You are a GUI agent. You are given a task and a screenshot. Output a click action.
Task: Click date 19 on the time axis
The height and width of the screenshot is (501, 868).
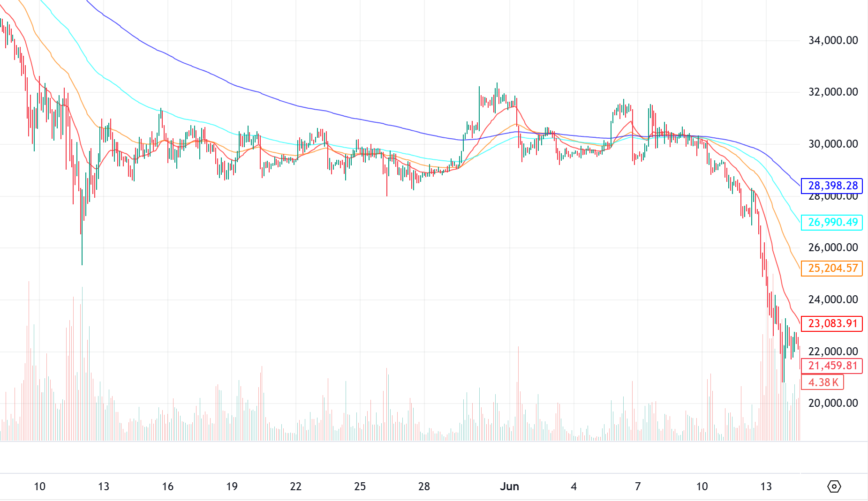pyautogui.click(x=232, y=486)
